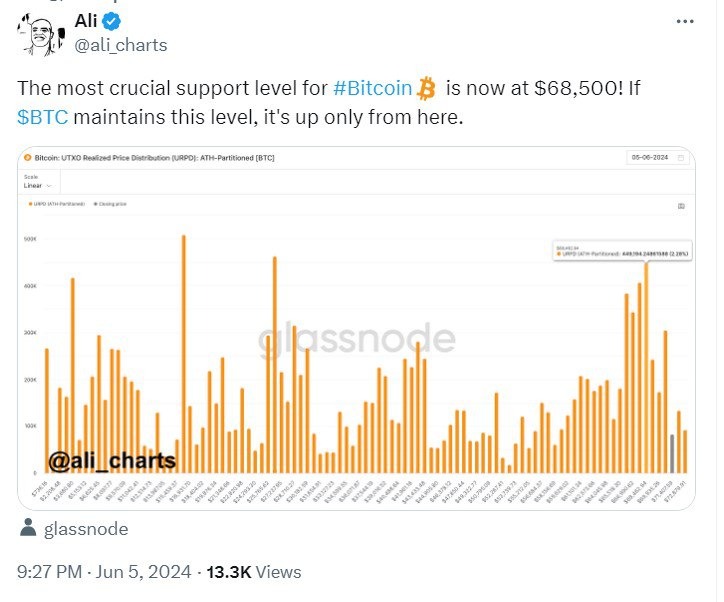Click the orange Bitcoin emoji in the tweet
This screenshot has height=602, width=724.
[427, 88]
